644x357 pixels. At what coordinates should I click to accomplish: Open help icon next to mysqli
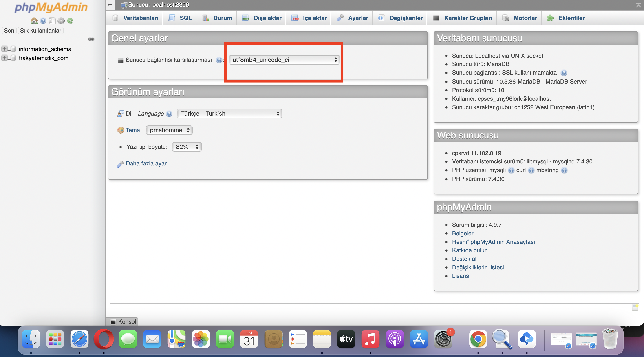coord(511,170)
